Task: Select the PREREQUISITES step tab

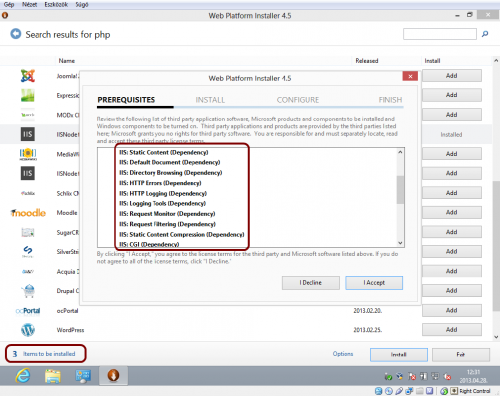Action: coord(126,100)
